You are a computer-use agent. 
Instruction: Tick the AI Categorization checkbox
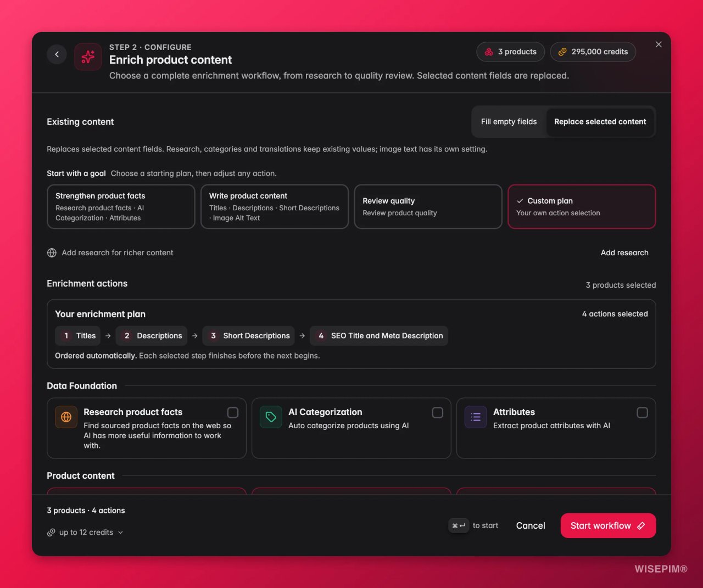pyautogui.click(x=438, y=412)
